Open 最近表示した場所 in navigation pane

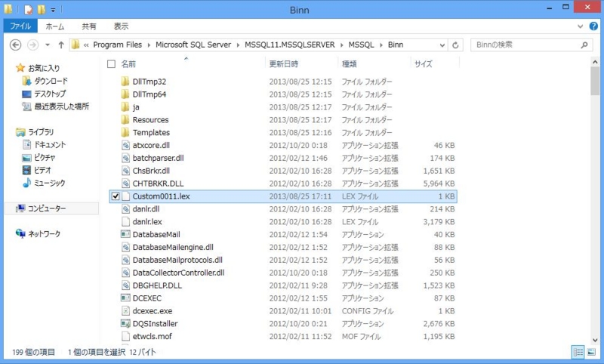(x=62, y=106)
